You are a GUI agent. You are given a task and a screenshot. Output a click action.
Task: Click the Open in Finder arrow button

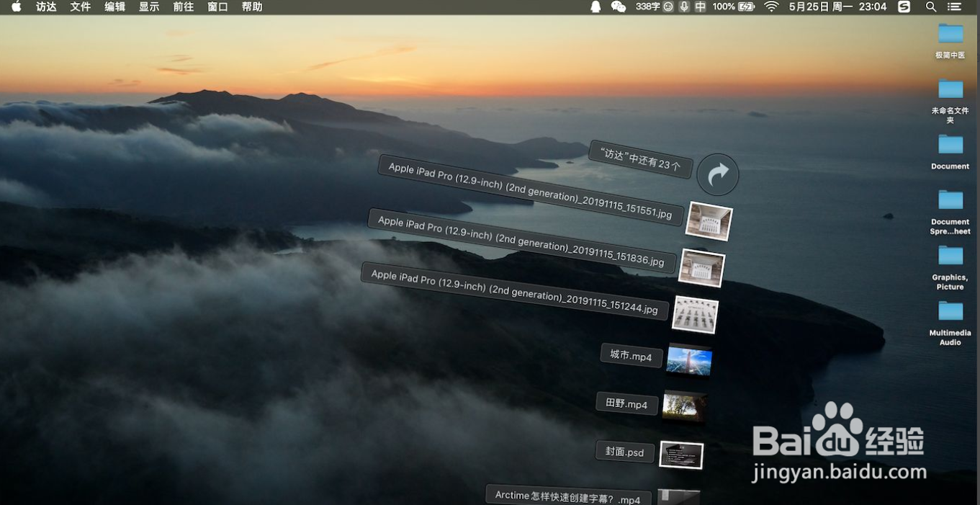(x=718, y=174)
